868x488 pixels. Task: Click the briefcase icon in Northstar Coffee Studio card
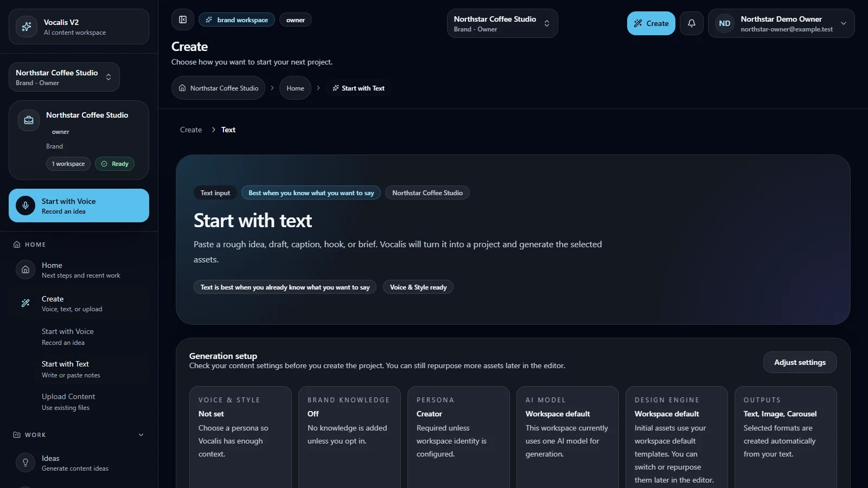(x=29, y=120)
